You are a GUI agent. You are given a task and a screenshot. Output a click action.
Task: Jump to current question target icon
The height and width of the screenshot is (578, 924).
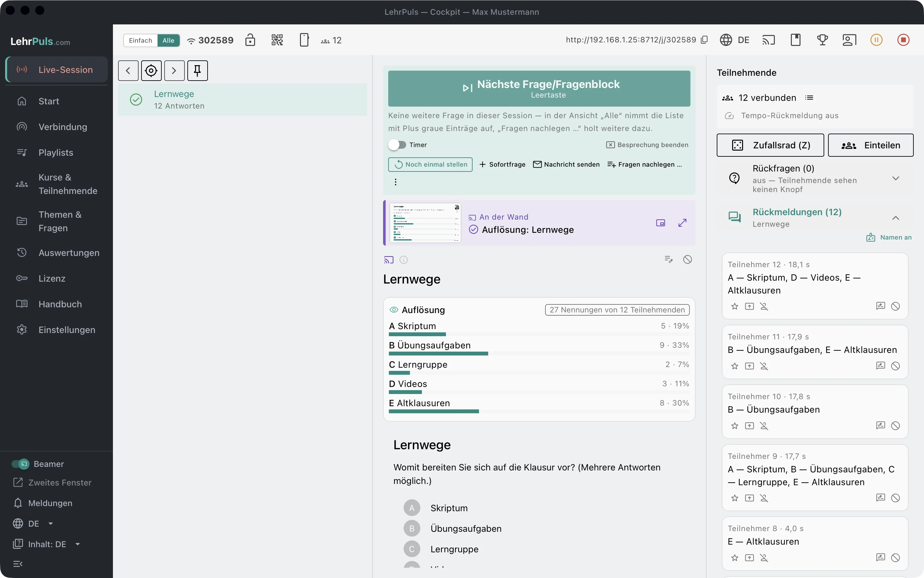point(151,70)
